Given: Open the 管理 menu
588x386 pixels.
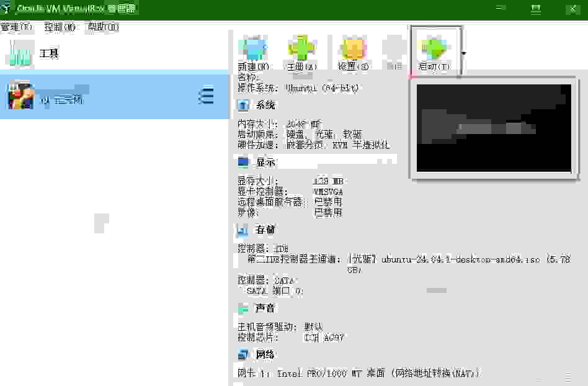Looking at the screenshot, I should 17,27.
